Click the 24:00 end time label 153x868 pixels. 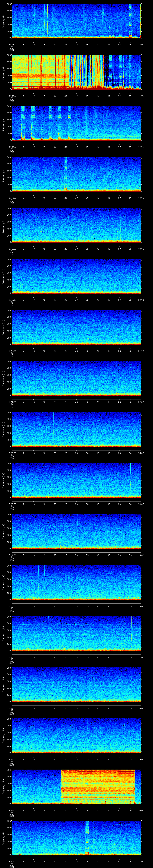141,504
